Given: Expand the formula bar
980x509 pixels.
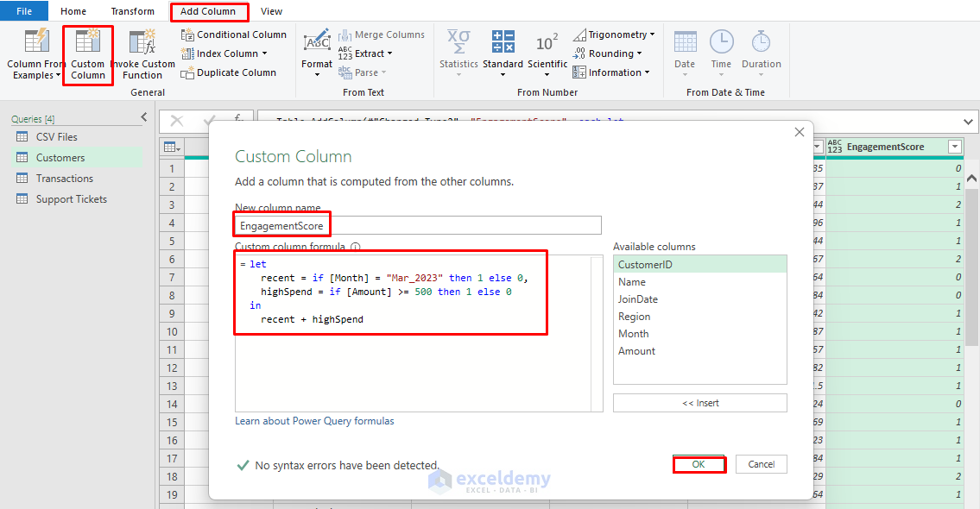Looking at the screenshot, I should pyautogui.click(x=968, y=122).
